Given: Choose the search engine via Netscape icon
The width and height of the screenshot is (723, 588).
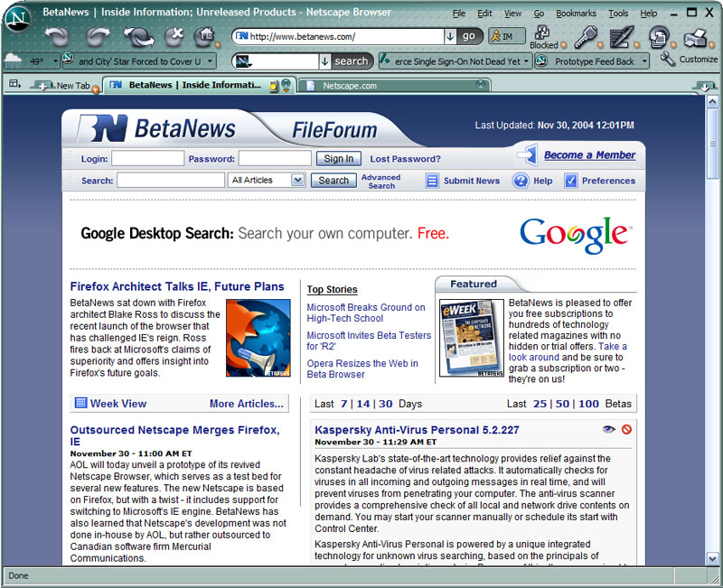Looking at the screenshot, I should (243, 61).
